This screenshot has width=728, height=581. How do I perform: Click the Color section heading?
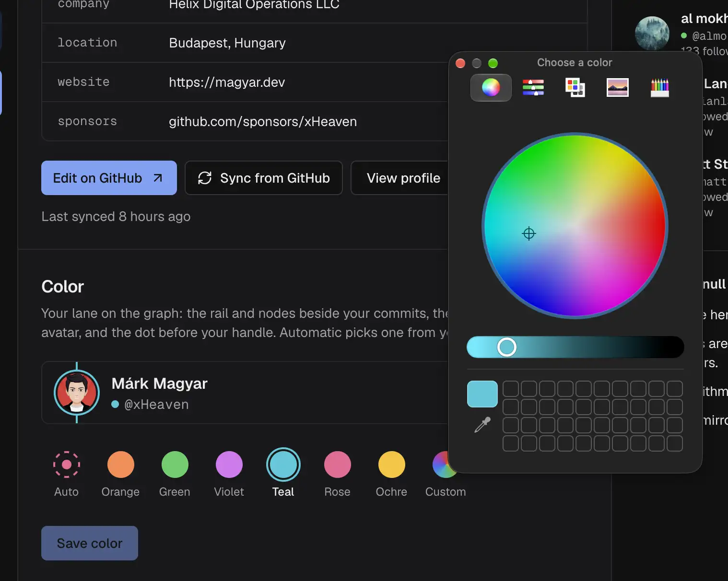63,287
